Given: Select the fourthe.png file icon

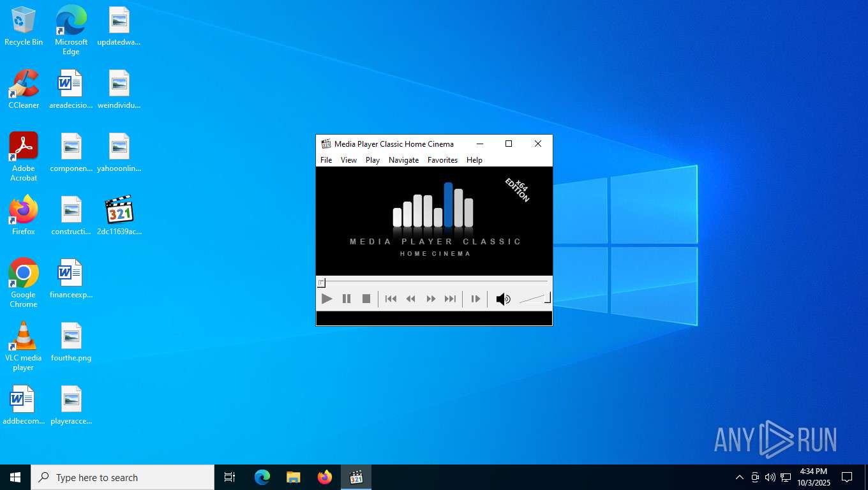Looking at the screenshot, I should coord(71,342).
